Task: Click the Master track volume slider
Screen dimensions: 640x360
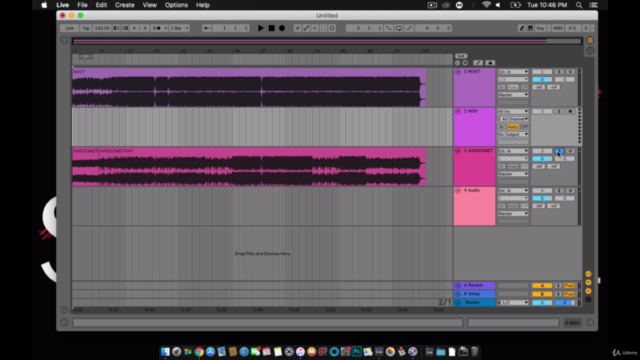Action: (542, 303)
